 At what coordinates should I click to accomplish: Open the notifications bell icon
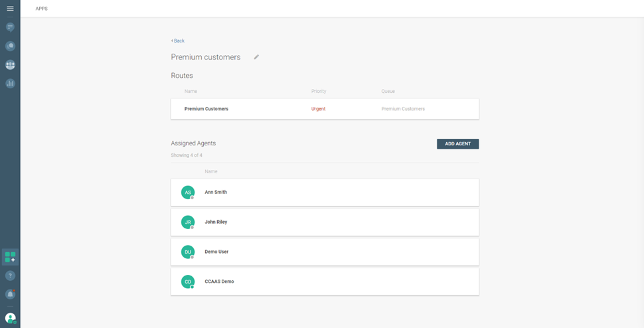coord(10,294)
